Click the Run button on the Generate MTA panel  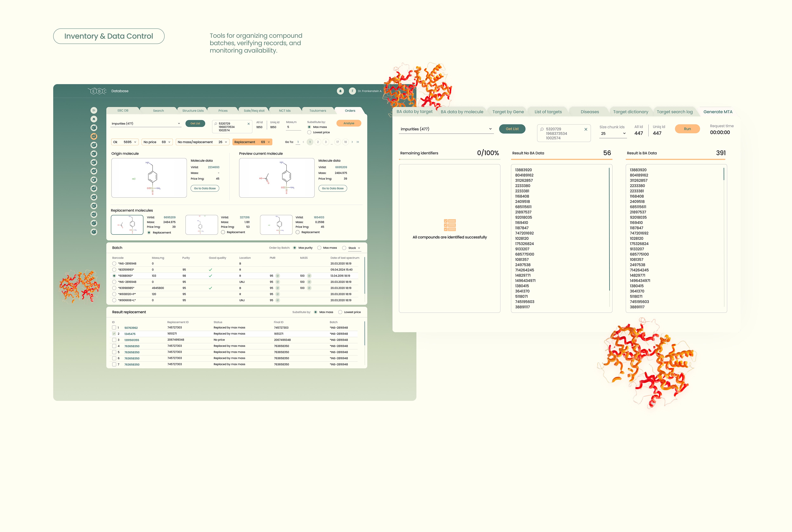click(x=687, y=129)
